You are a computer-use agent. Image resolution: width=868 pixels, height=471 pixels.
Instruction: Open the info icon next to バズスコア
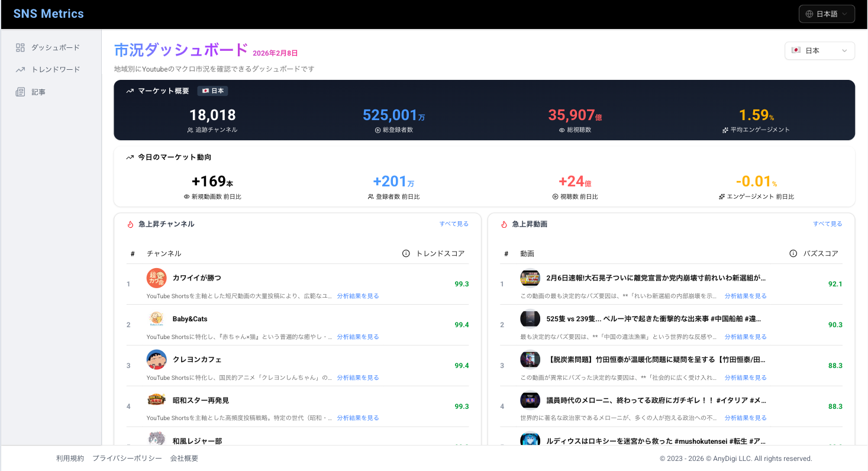tap(793, 253)
